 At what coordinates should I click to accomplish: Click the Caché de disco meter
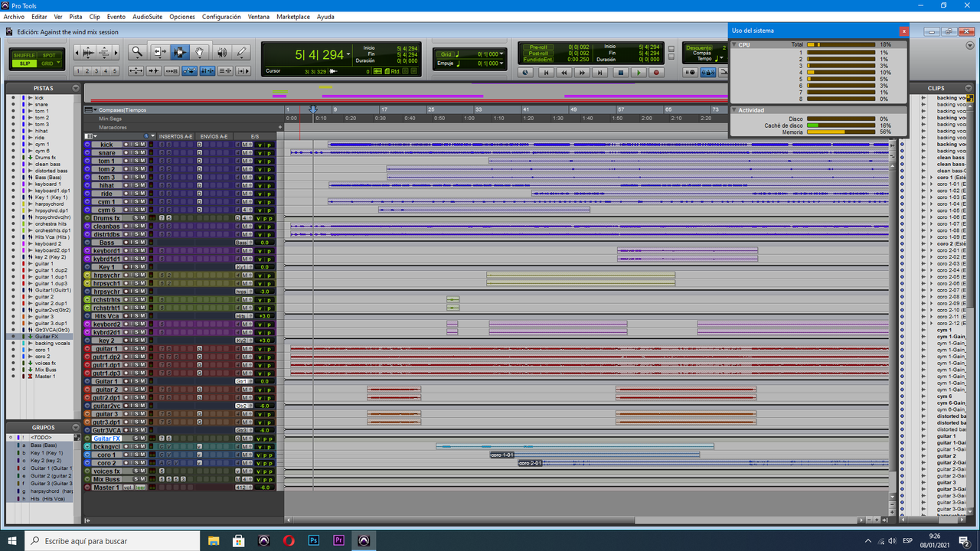click(x=841, y=126)
